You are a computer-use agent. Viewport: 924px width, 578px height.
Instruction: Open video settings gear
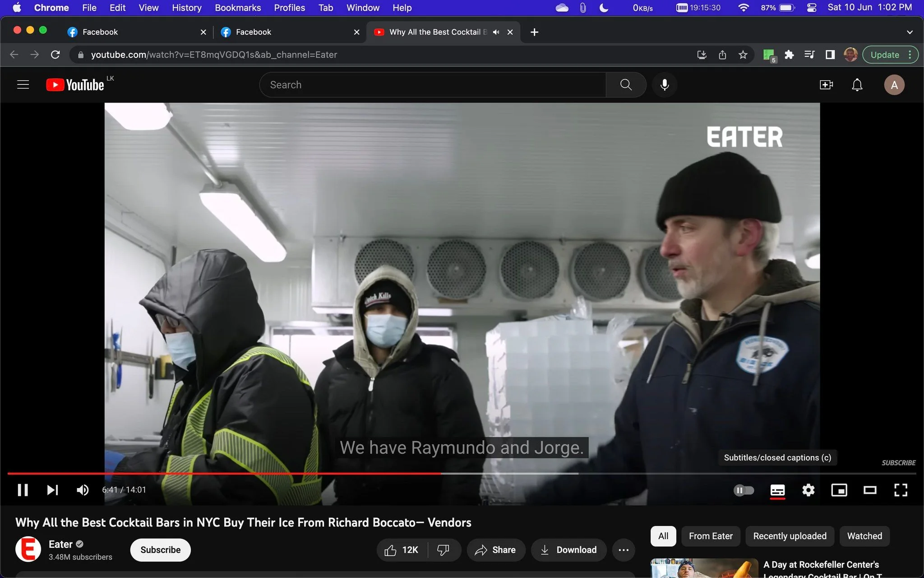point(808,490)
